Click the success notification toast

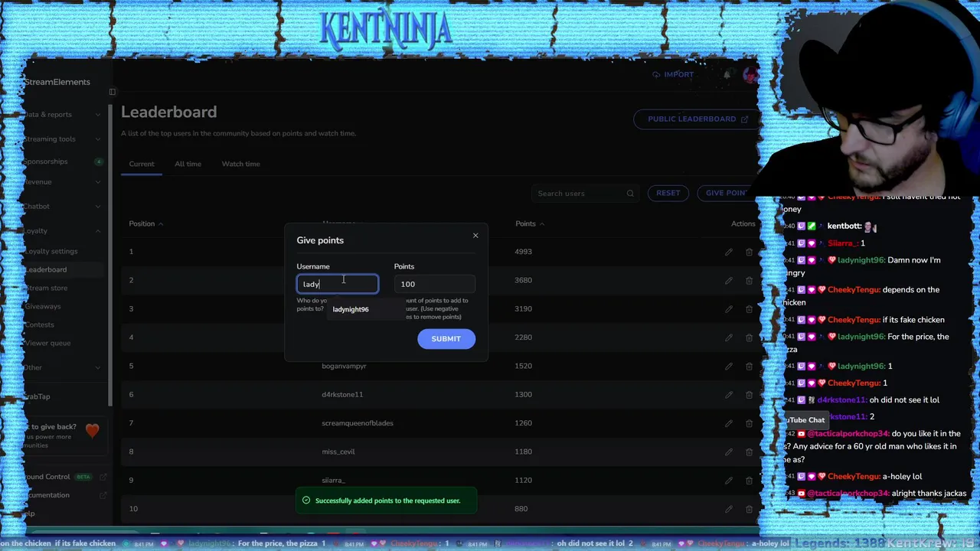pyautogui.click(x=387, y=500)
